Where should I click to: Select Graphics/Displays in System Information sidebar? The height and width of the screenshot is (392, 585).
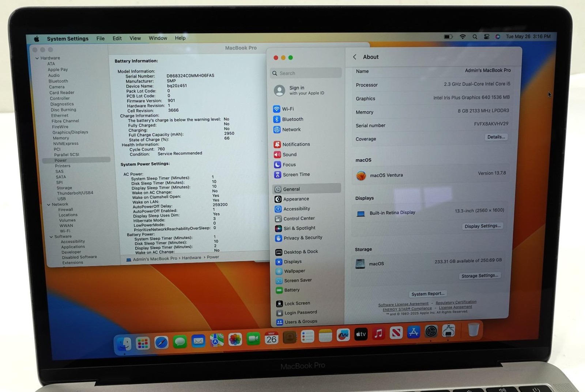[70, 133]
